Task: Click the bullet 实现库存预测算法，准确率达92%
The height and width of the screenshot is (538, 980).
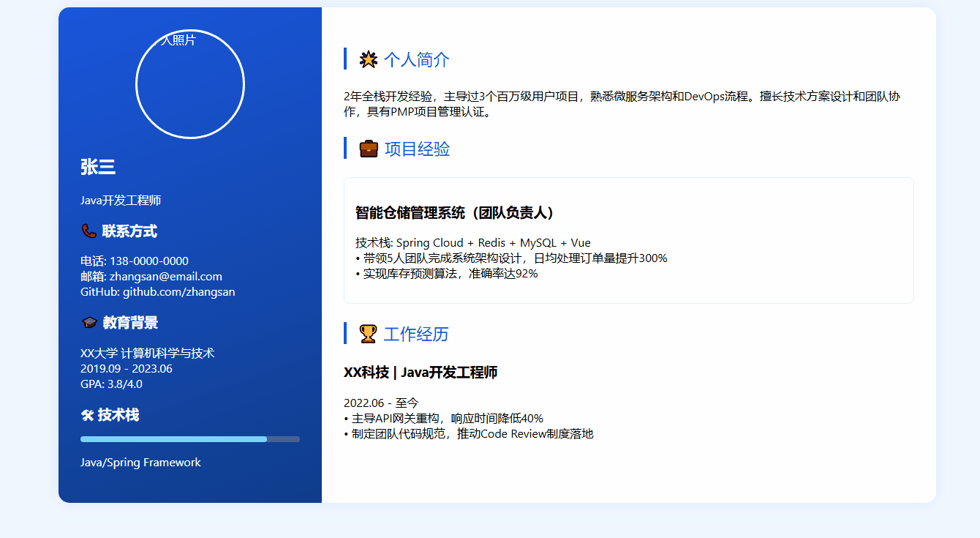Action: pos(447,274)
